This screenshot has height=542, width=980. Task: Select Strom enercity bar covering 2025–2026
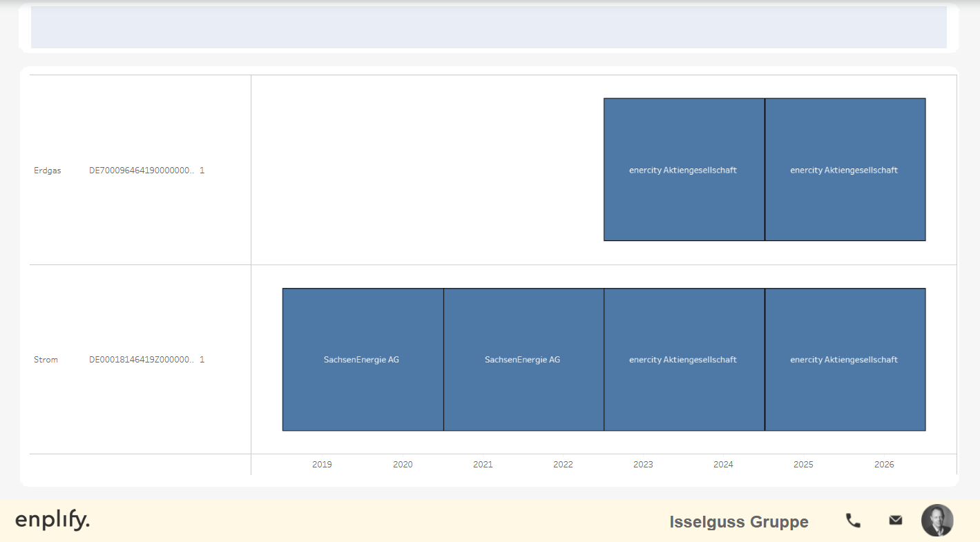tap(845, 359)
